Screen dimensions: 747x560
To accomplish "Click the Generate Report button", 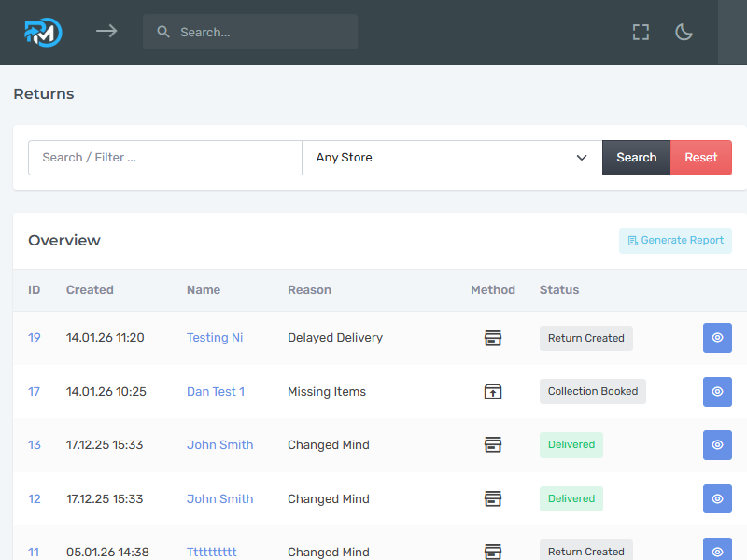I will [x=675, y=241].
